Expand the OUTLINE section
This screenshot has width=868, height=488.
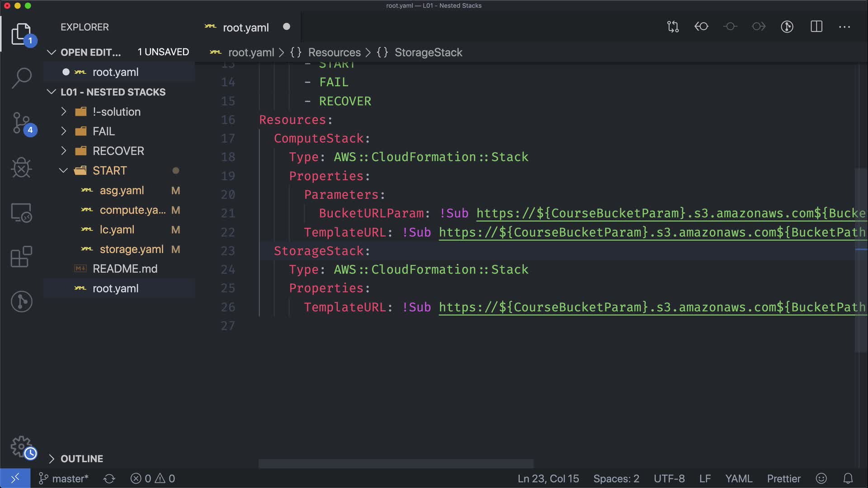point(81,459)
